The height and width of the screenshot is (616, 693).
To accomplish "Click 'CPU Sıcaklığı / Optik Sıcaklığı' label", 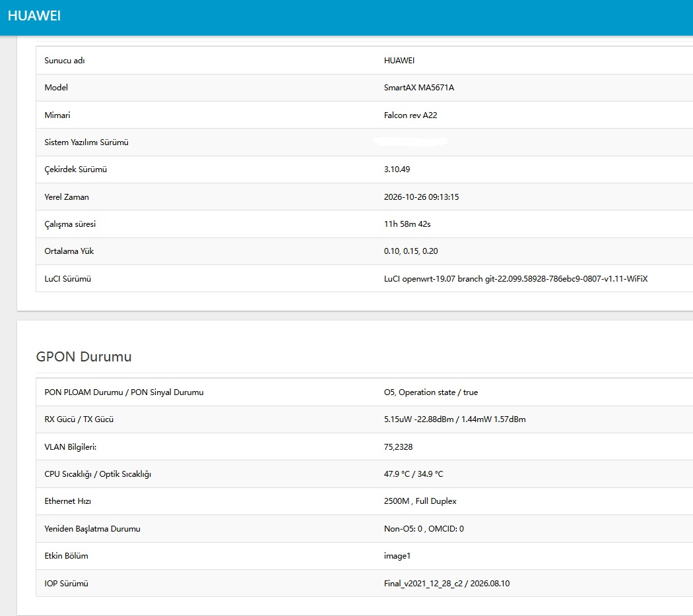I will pos(98,474).
